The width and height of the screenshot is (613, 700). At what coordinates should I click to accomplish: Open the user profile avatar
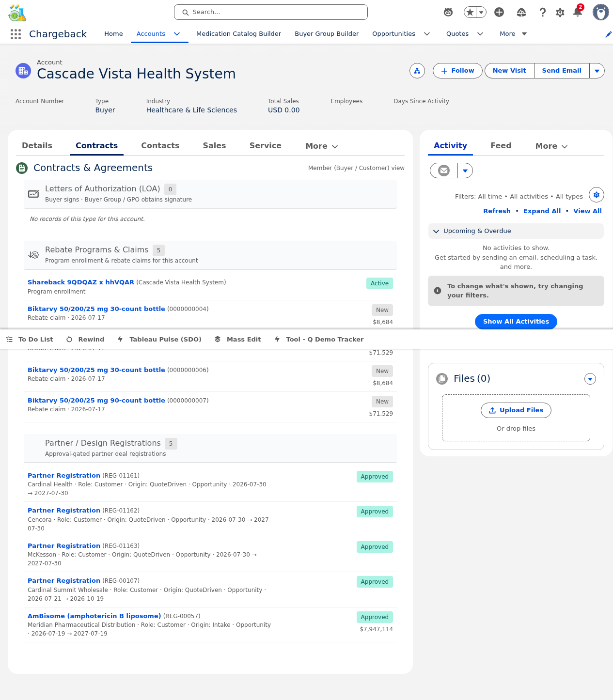(x=601, y=12)
